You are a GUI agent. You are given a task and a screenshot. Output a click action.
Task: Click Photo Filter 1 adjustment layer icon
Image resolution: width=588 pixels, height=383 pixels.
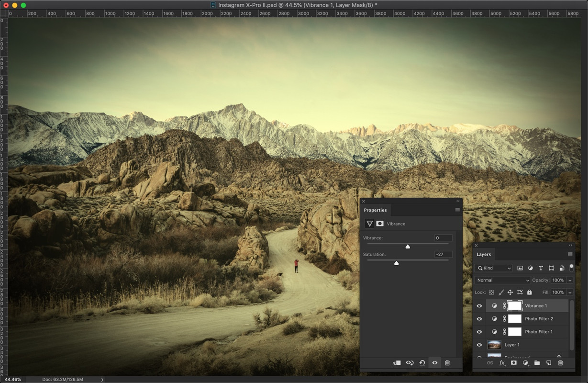point(494,331)
